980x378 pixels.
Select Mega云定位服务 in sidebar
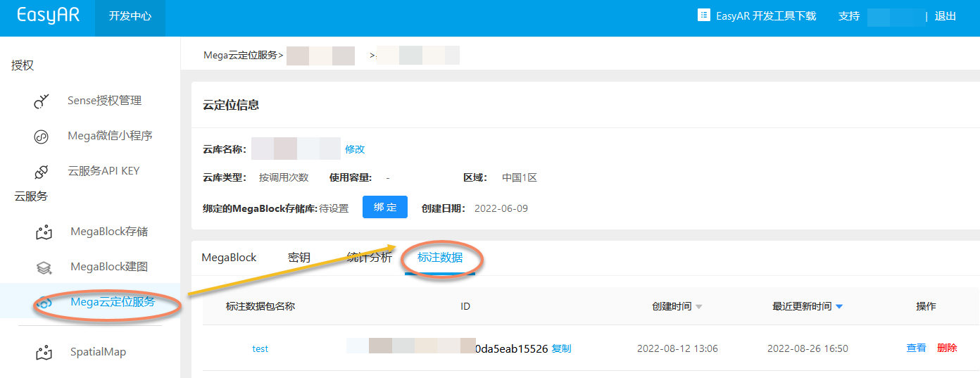(113, 302)
